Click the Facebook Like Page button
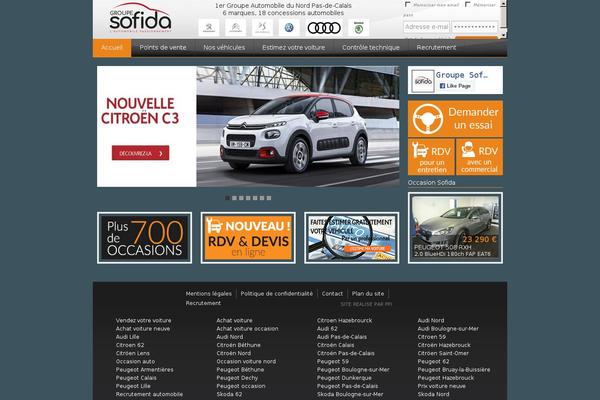The height and width of the screenshot is (400, 600). pos(455,86)
